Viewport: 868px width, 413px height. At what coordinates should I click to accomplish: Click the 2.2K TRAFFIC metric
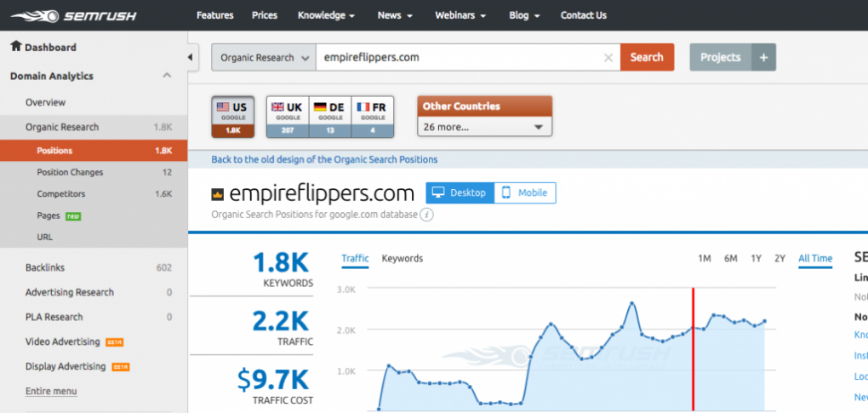tap(283, 328)
